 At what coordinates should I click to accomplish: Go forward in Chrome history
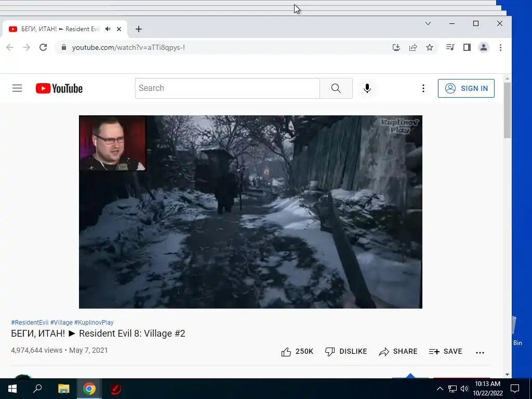pos(26,47)
